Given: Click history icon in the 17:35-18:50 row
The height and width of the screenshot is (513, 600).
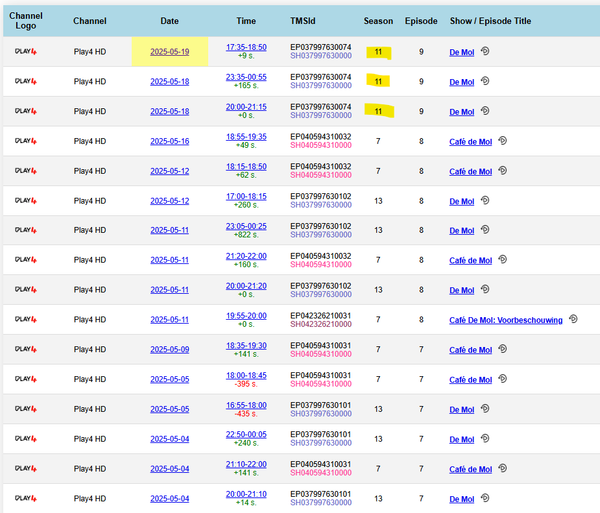Looking at the screenshot, I should (x=485, y=52).
